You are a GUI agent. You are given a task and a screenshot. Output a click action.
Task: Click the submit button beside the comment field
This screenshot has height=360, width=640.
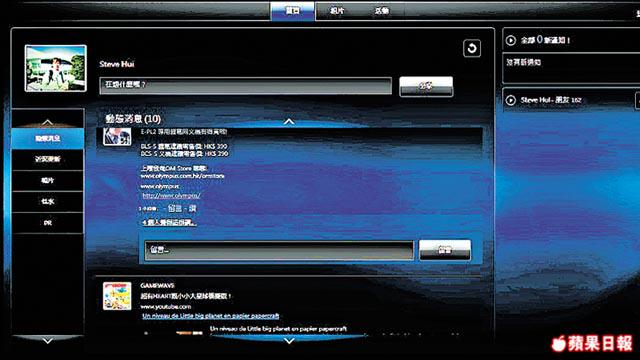click(444, 250)
